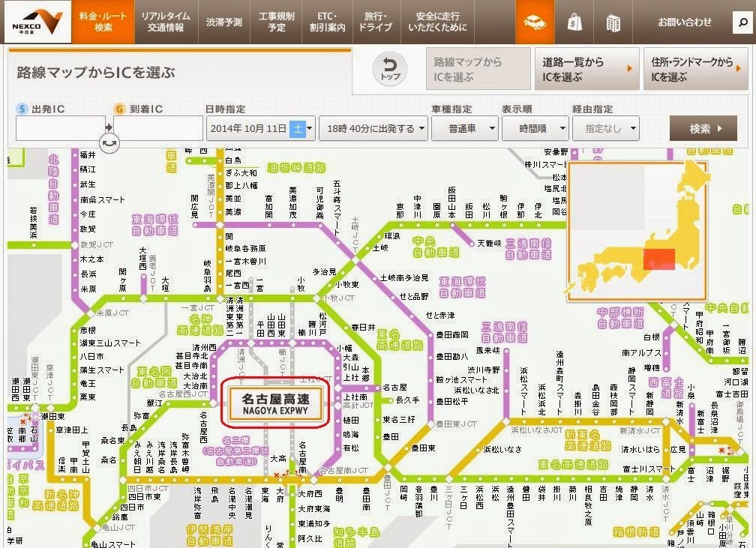
Task: Open リアルタイム交通情報 menu
Action: [x=166, y=22]
